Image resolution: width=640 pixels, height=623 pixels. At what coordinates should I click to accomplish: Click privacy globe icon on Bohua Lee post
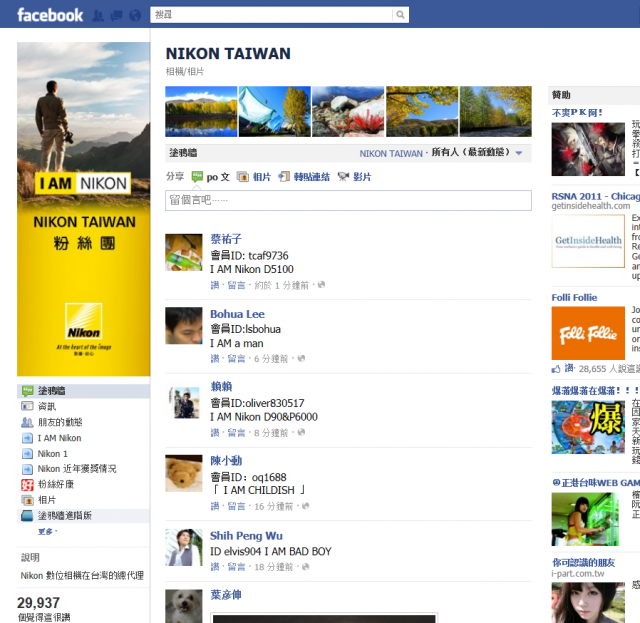(301, 358)
